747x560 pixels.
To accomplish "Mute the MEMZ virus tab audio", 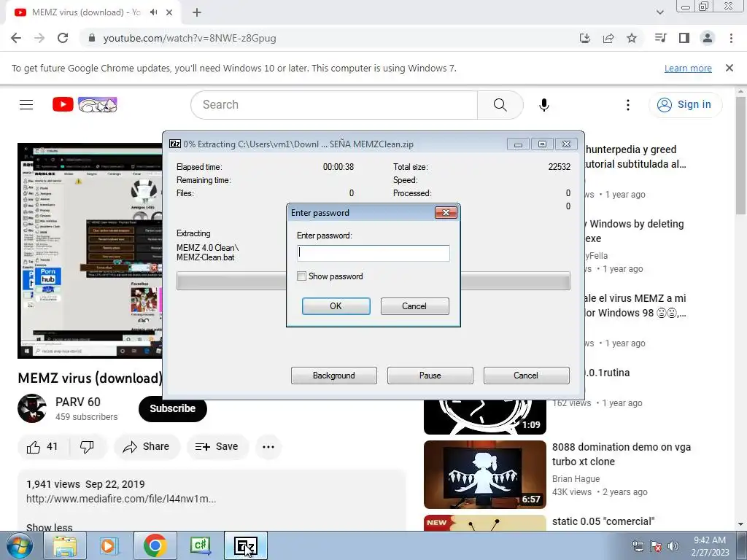I will coord(153,12).
